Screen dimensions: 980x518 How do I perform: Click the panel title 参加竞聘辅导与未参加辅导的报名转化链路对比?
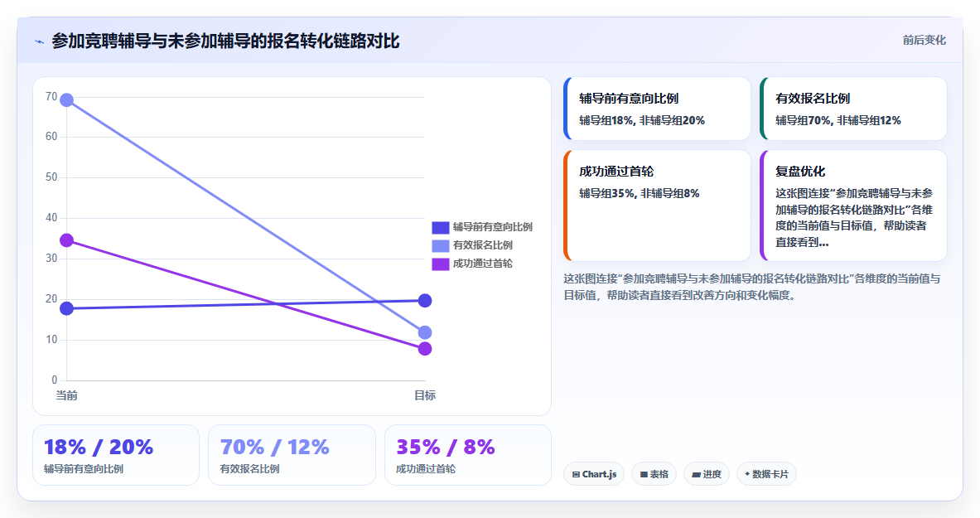click(x=225, y=41)
